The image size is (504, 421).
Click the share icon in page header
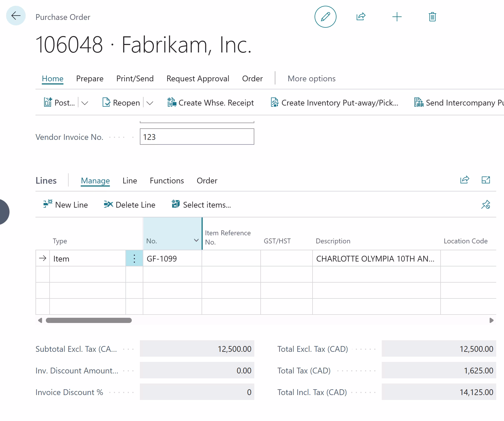pyautogui.click(x=361, y=17)
